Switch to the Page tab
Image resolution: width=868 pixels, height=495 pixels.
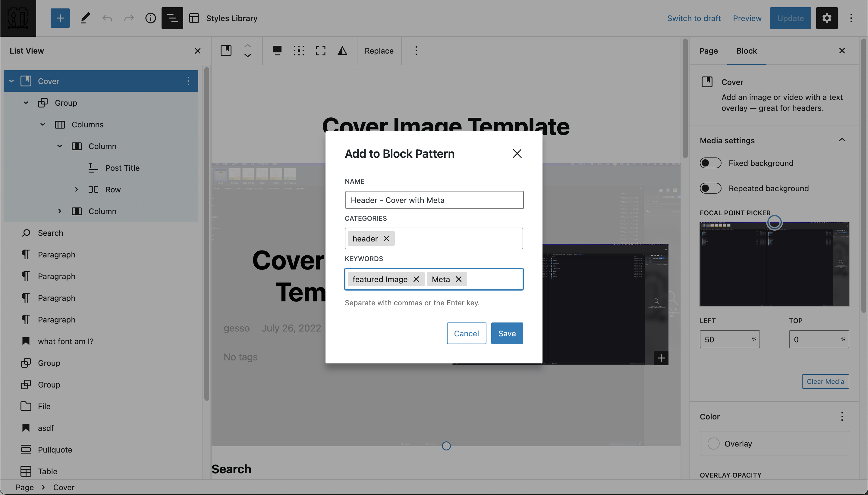click(x=709, y=51)
